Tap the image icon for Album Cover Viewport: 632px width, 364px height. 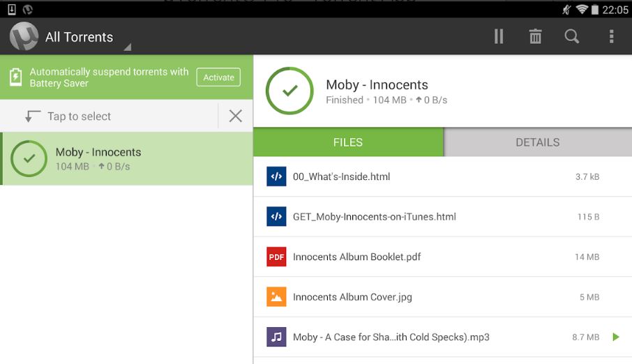pos(276,296)
